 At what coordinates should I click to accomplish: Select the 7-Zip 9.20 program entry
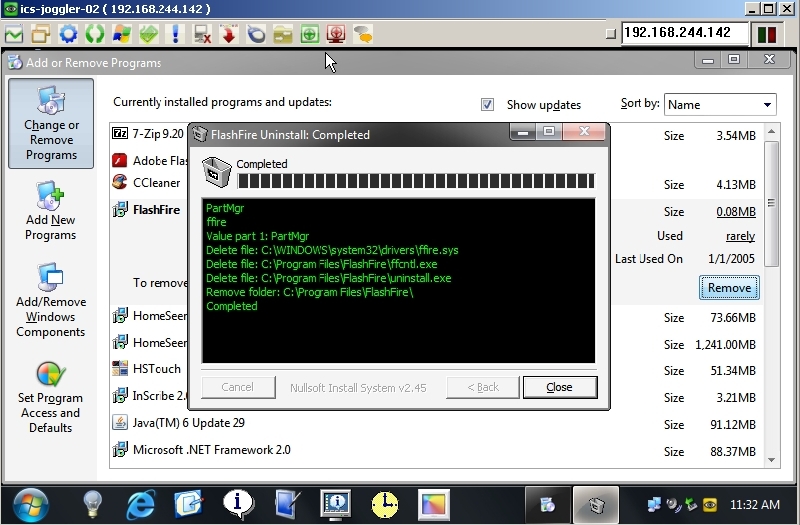point(157,134)
